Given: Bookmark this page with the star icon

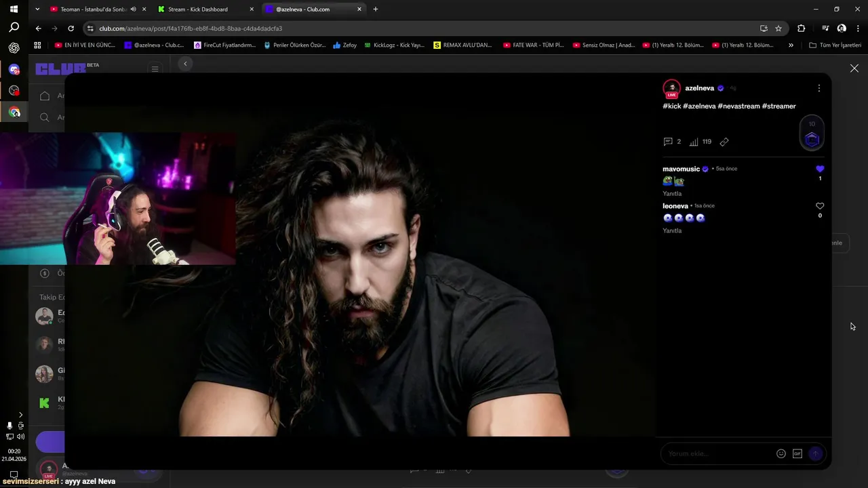Looking at the screenshot, I should coord(778,28).
